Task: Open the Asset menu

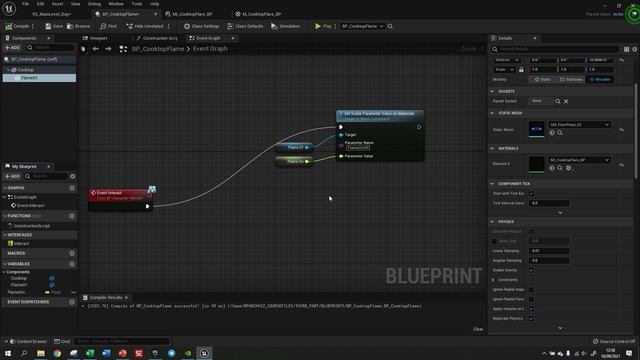Action: click(x=57, y=4)
